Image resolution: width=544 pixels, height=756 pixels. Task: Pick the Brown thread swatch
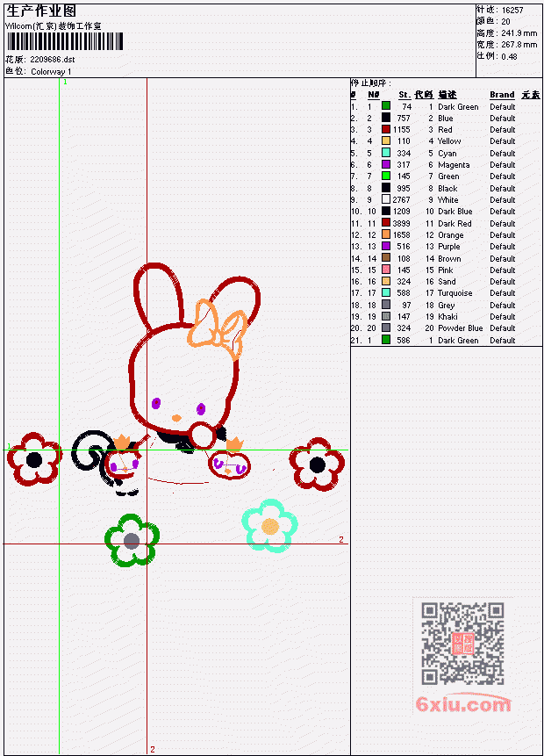click(386, 258)
